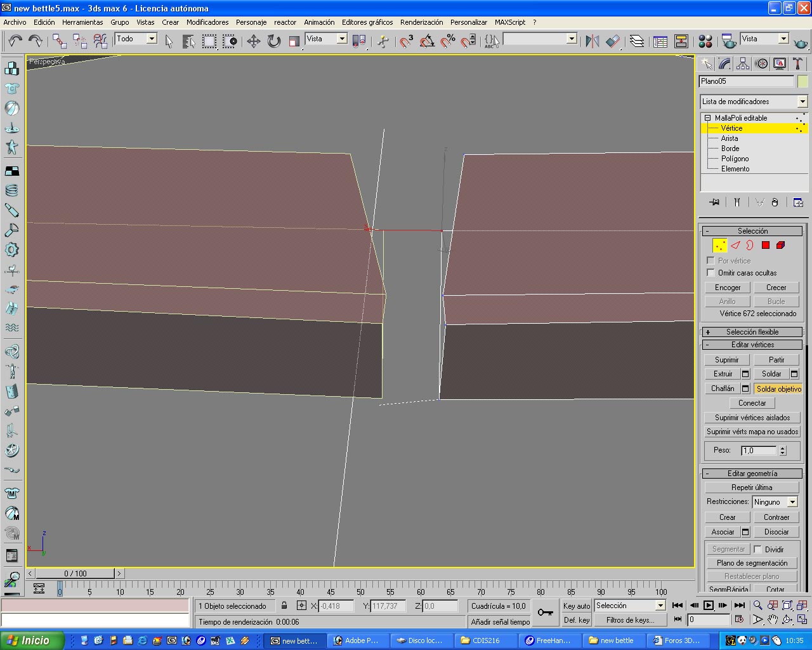Click the Repetir última button
Viewport: 812px width, 650px height.
[x=752, y=487]
